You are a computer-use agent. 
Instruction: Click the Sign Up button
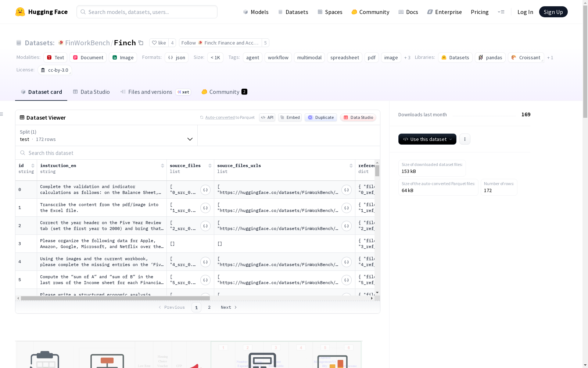[553, 12]
